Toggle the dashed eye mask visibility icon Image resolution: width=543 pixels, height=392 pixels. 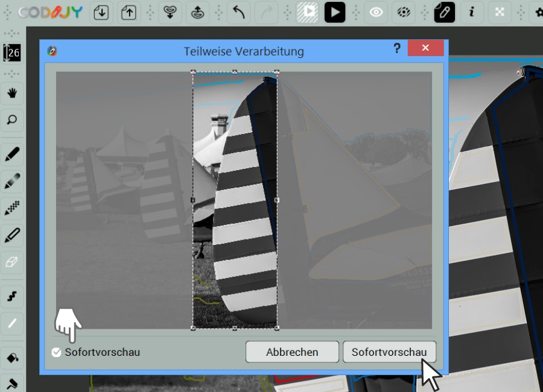(x=403, y=12)
